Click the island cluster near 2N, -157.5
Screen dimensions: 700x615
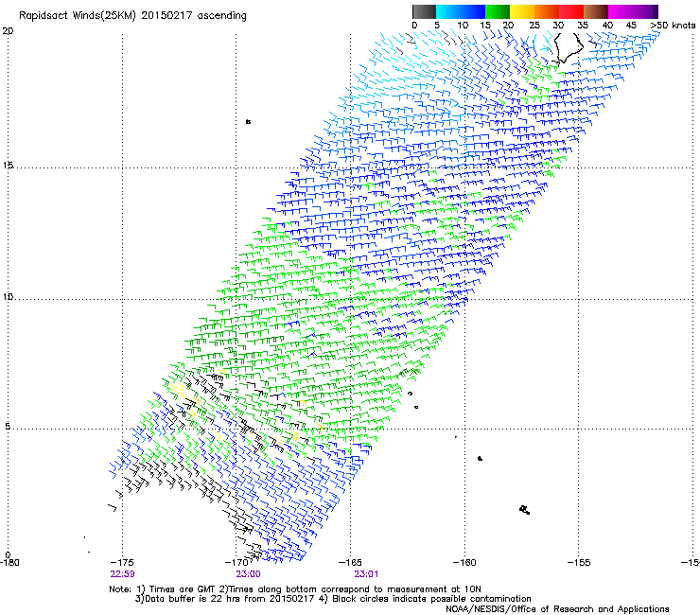click(525, 509)
